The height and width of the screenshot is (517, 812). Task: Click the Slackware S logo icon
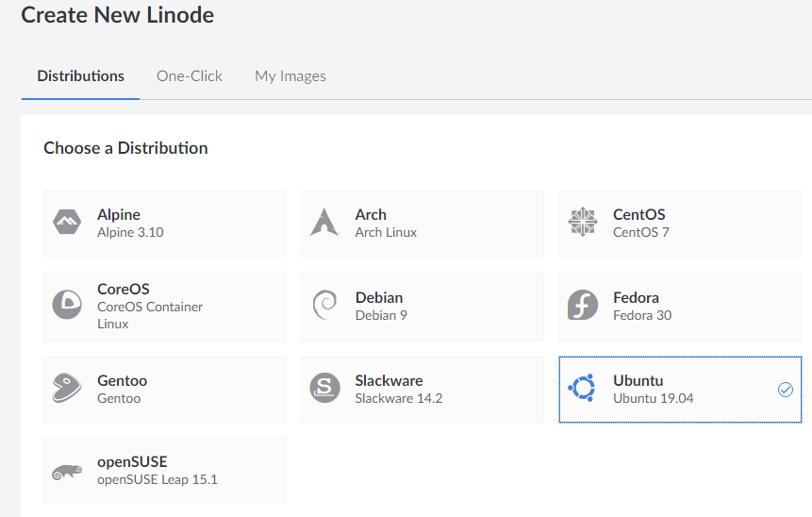coord(324,388)
